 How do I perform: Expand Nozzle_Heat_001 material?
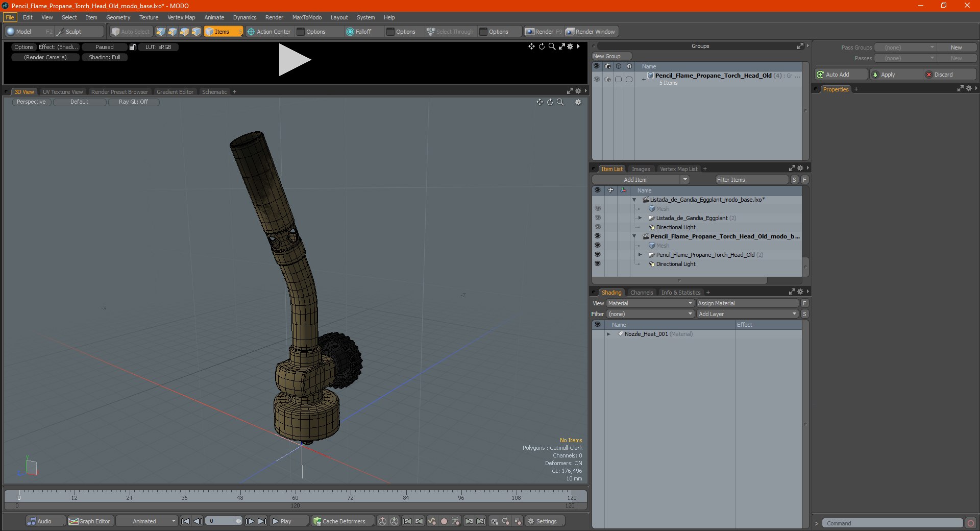coord(608,334)
